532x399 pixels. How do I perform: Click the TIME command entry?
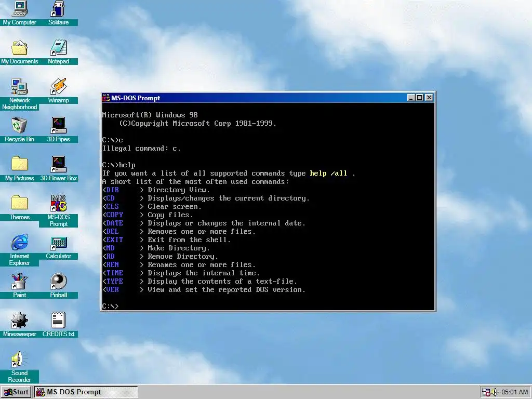point(114,273)
